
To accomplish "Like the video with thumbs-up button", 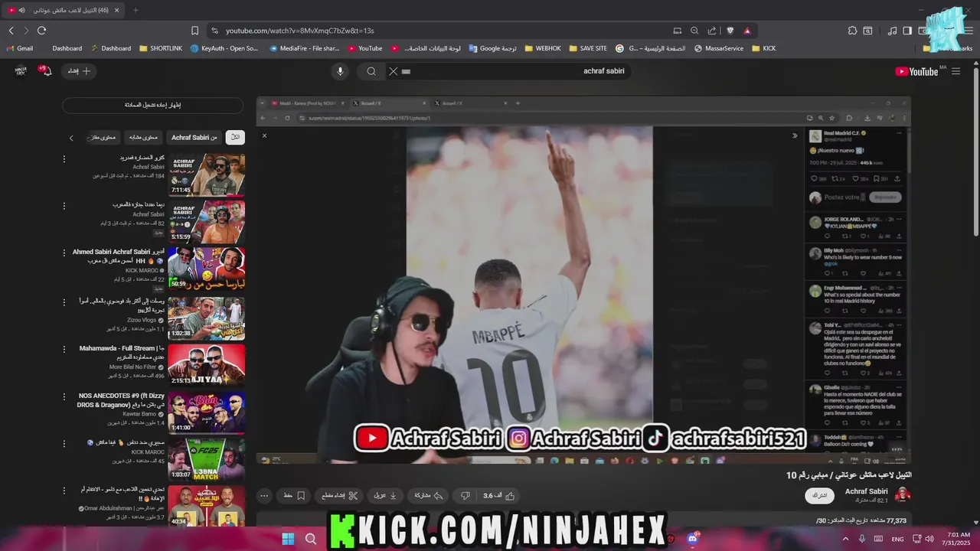I will 499,496.
